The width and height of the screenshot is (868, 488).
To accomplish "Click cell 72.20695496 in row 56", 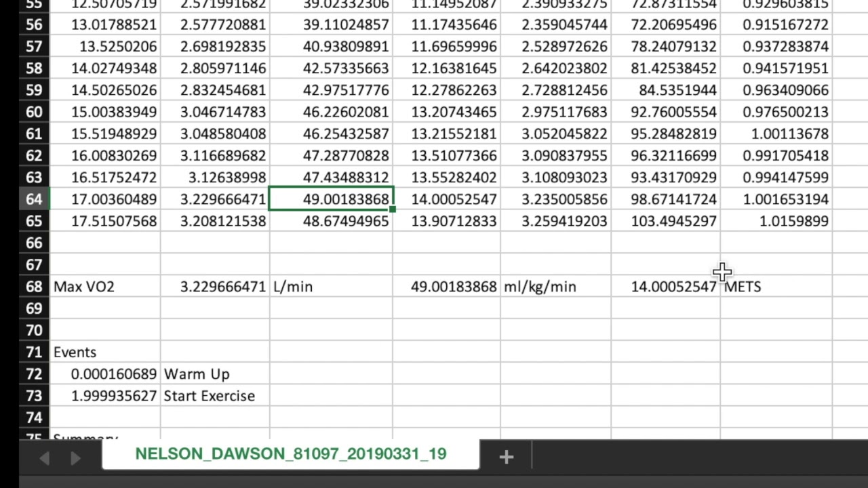I will pyautogui.click(x=666, y=25).
